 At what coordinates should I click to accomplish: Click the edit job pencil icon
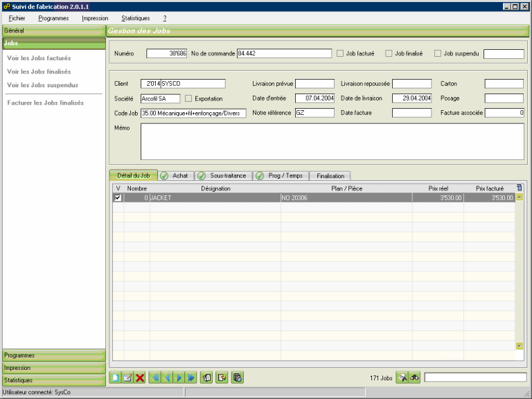pyautogui.click(x=127, y=378)
